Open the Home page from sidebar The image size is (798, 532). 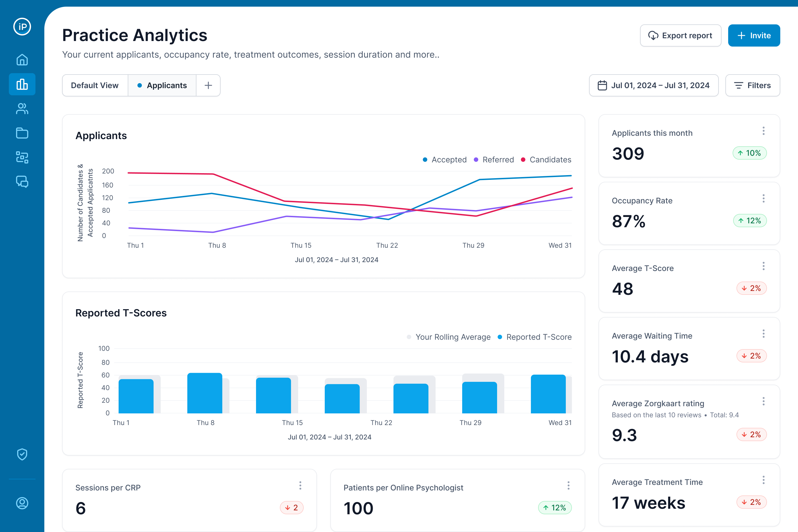point(22,60)
